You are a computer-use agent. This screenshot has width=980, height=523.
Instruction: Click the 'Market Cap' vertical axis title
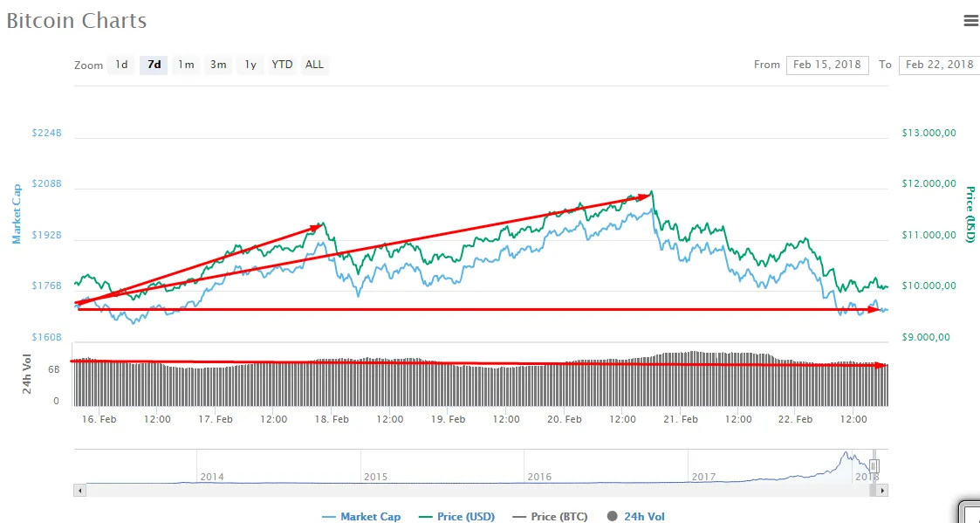coord(17,214)
